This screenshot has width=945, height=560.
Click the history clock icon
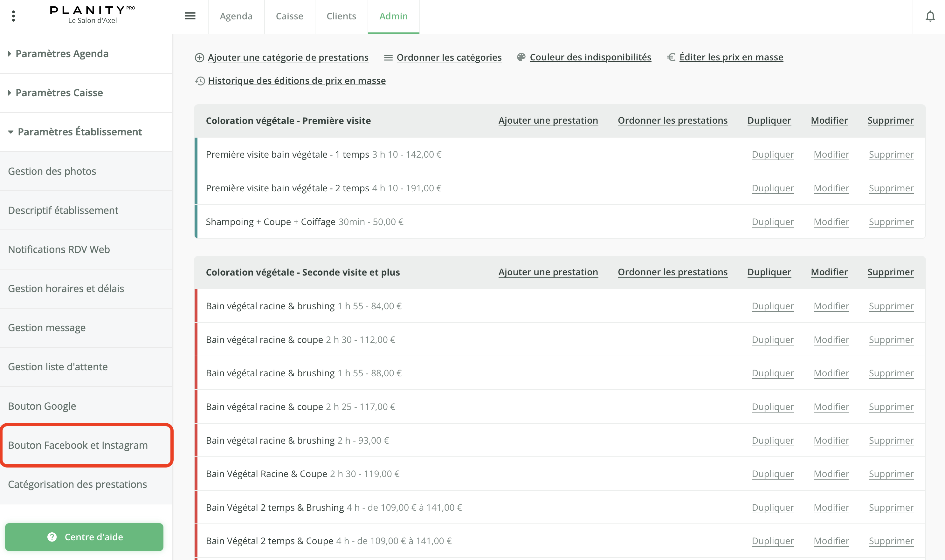pos(200,81)
